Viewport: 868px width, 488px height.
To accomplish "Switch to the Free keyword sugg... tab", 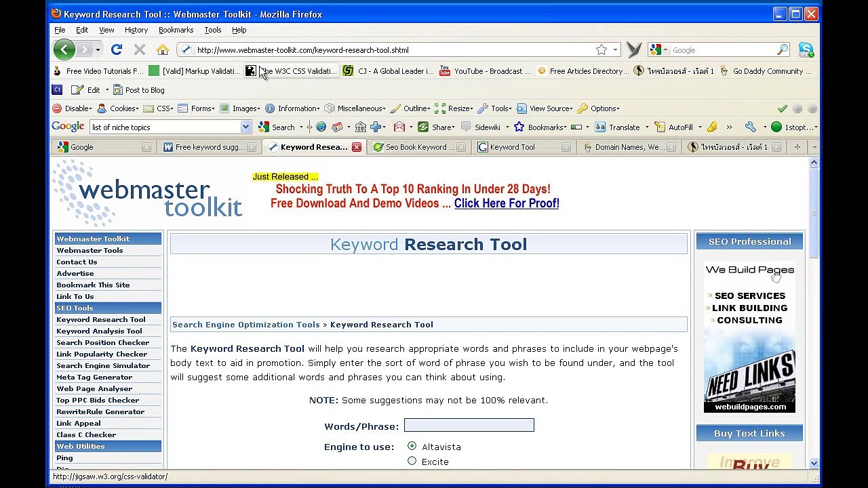I will coord(210,147).
